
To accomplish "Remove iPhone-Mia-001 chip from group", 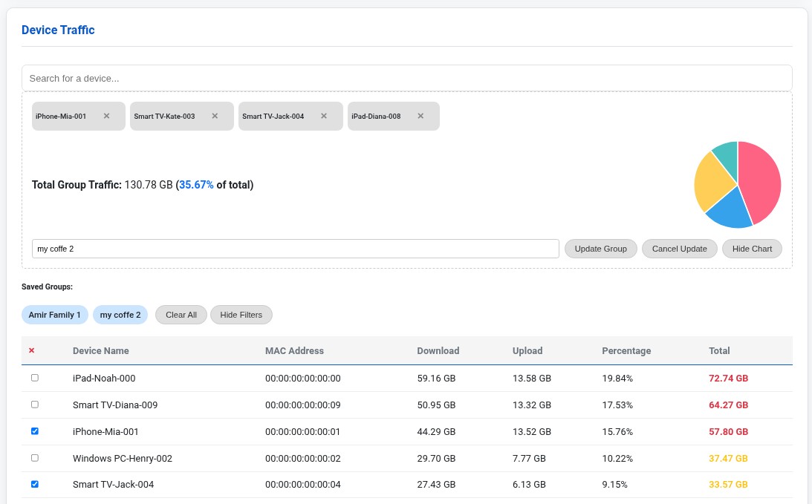I will [x=106, y=116].
